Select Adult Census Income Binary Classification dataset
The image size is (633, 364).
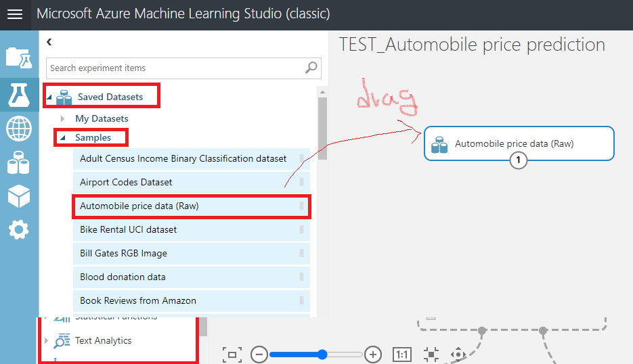pyautogui.click(x=192, y=158)
